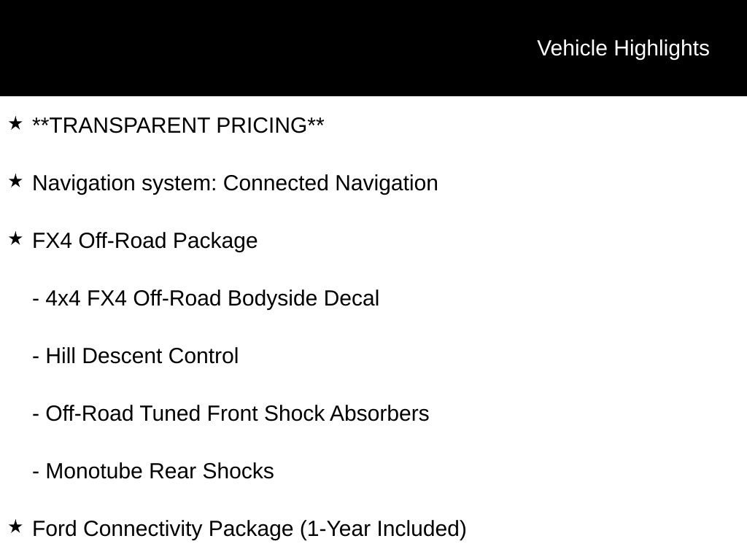Click the dash before 4x4 FX4 Decal

pyautogui.click(x=36, y=299)
